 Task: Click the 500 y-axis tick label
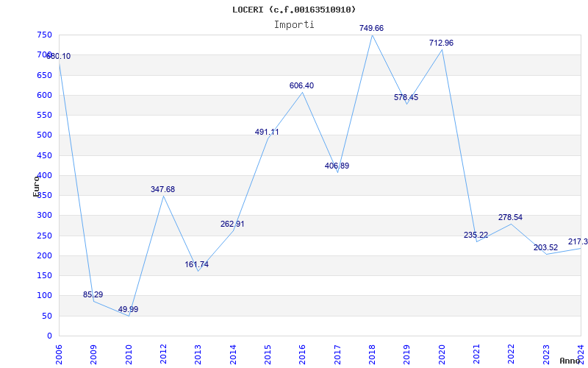pyautogui.click(x=44, y=135)
